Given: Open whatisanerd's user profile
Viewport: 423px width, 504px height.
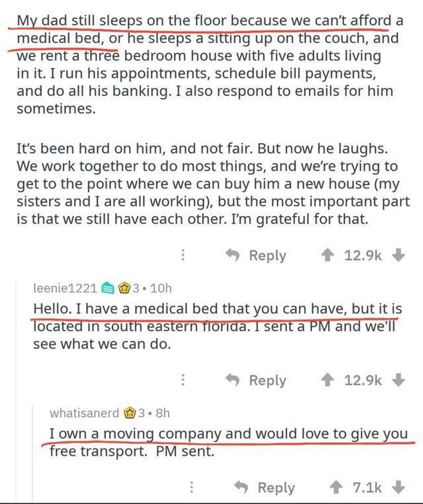Looking at the screenshot, I should 84,413.
